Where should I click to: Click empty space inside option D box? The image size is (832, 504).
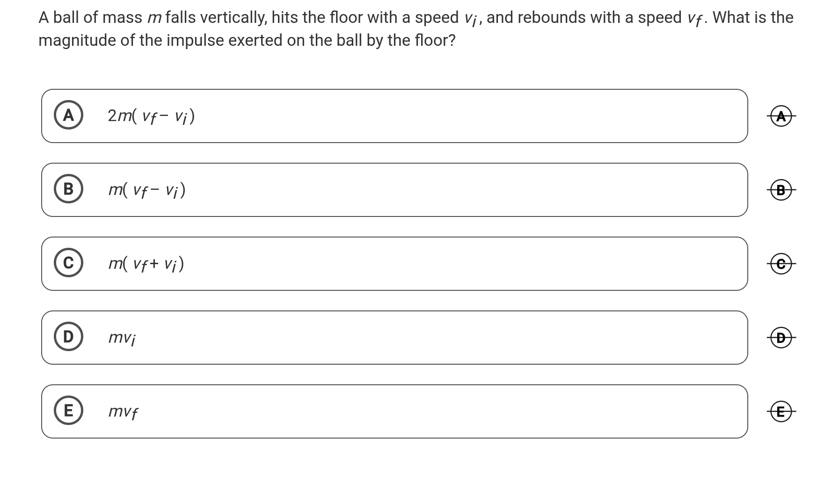(x=421, y=338)
